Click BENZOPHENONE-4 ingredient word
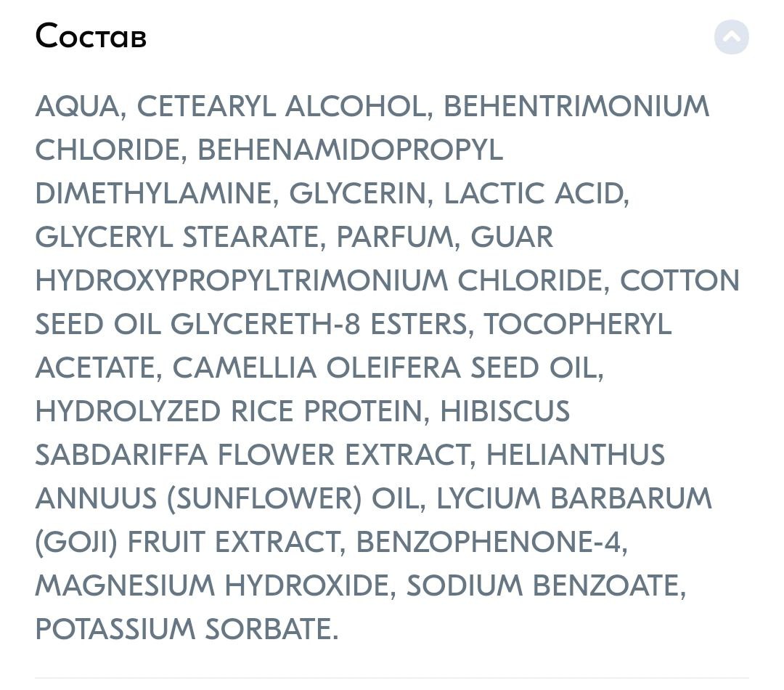 click(x=488, y=542)
